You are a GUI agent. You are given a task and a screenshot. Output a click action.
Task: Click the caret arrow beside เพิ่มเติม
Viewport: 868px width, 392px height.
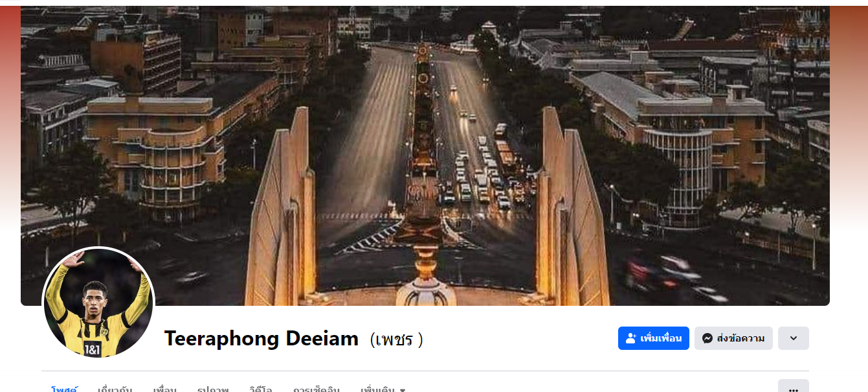[x=403, y=390]
